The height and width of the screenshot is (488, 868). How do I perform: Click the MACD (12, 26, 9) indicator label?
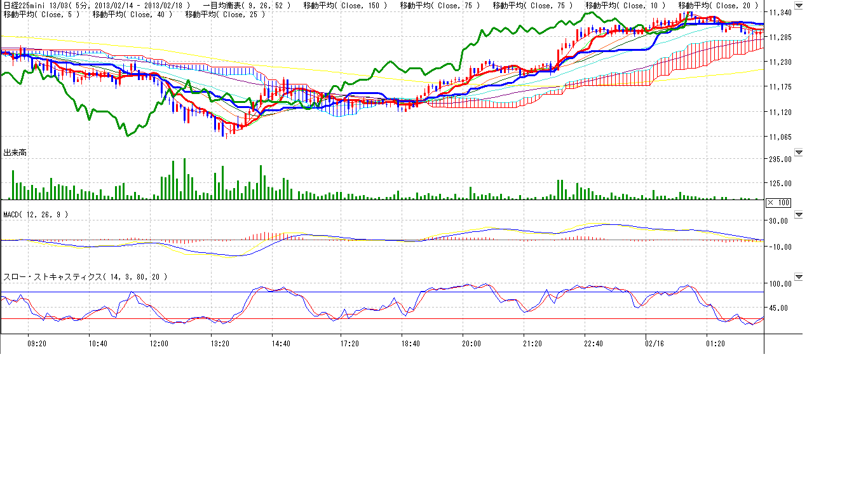(x=36, y=215)
